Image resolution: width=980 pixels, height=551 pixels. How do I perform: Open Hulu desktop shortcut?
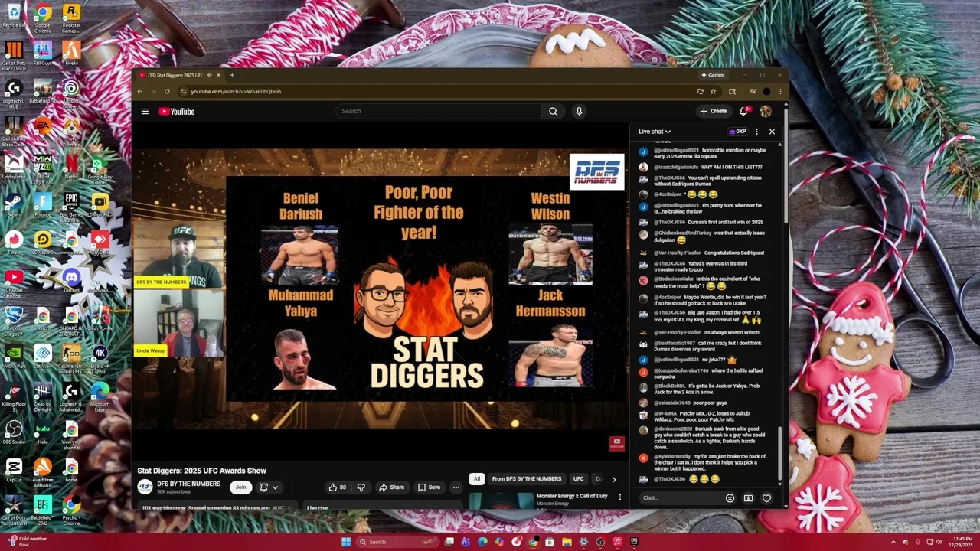(x=43, y=432)
